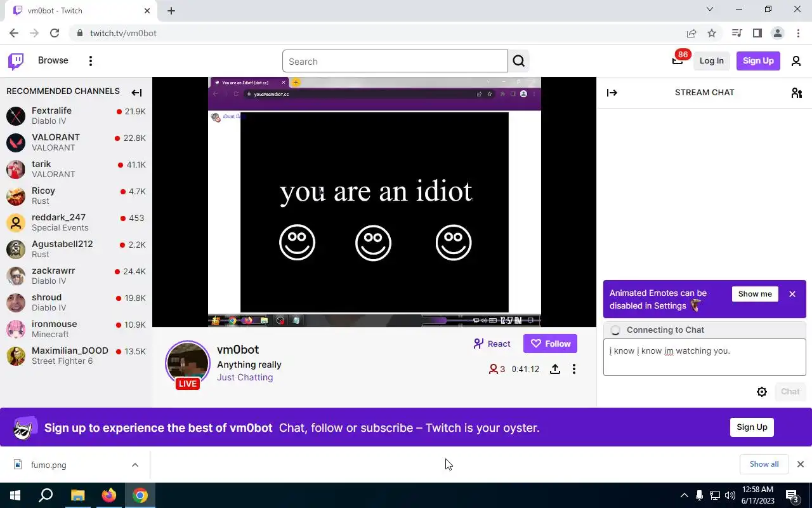The height and width of the screenshot is (508, 812).
Task: Click the video player stream area
Action: click(374, 202)
